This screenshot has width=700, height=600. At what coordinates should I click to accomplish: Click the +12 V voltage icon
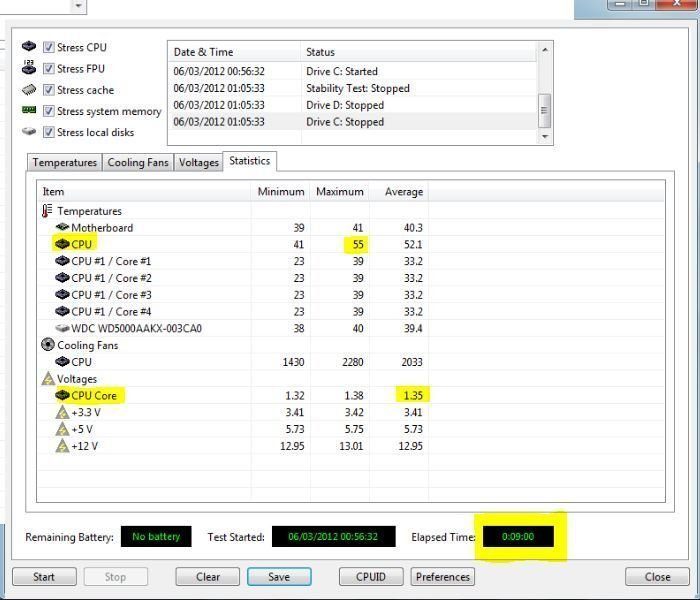62,446
